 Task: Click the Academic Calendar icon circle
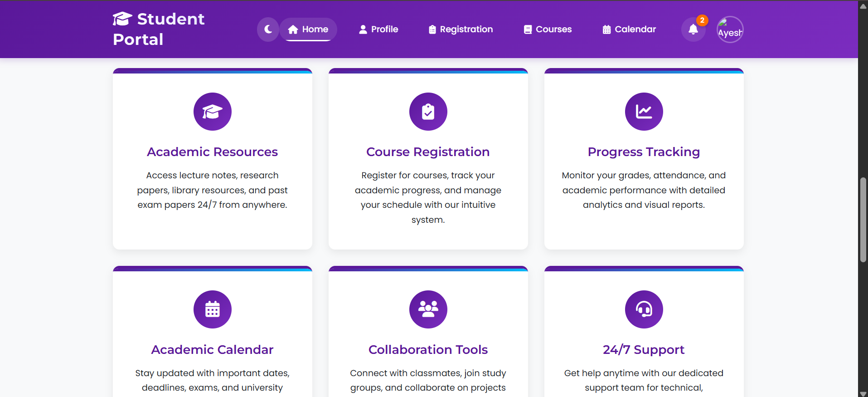tap(213, 309)
